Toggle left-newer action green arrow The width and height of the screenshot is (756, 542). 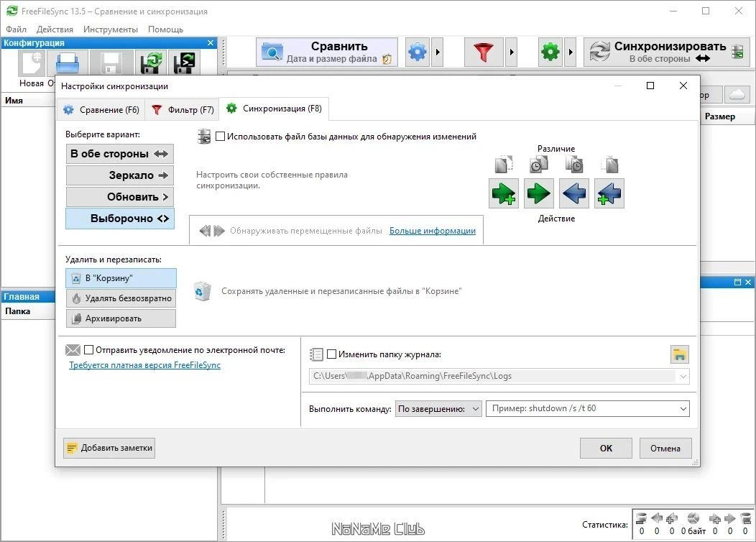coord(538,193)
